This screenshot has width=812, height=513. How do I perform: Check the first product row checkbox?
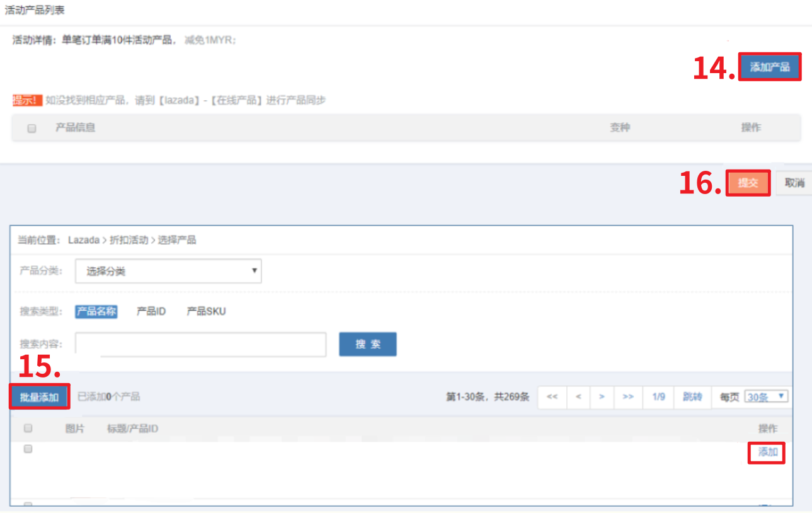pyautogui.click(x=28, y=449)
